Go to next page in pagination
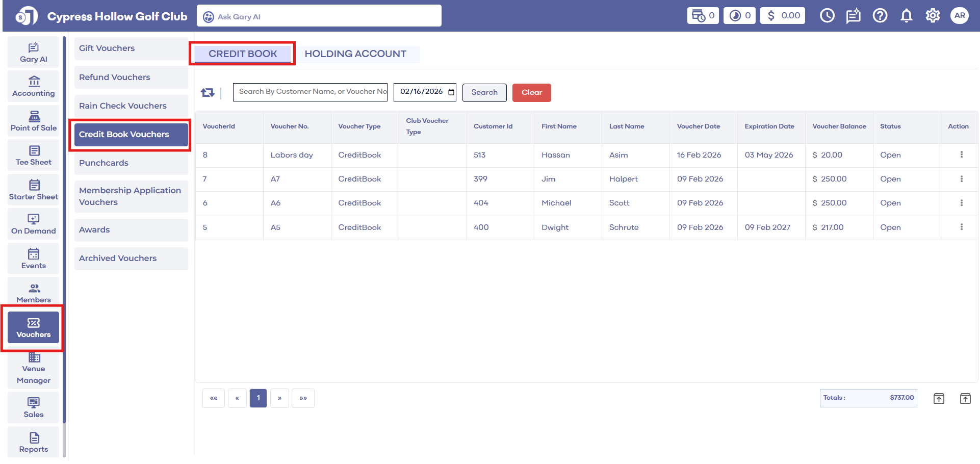980x464 pixels. 279,398
